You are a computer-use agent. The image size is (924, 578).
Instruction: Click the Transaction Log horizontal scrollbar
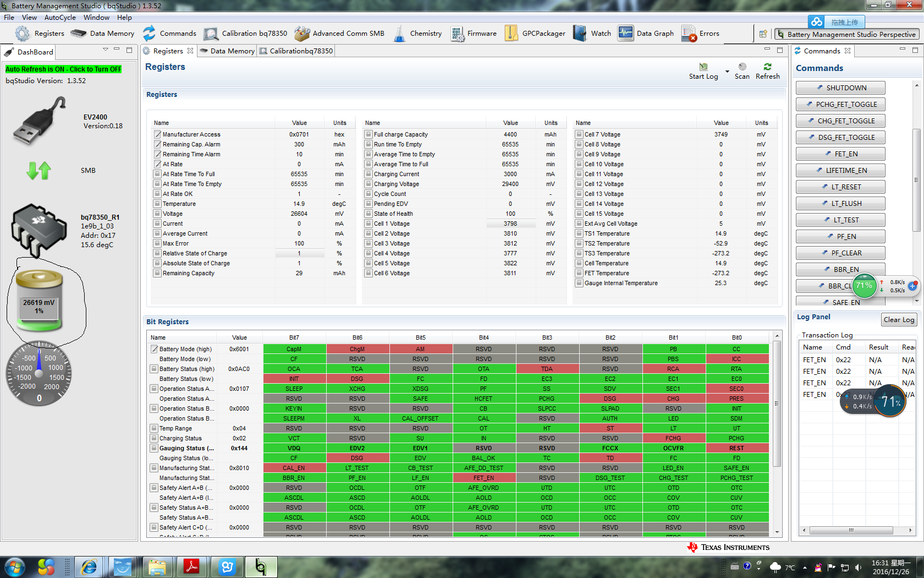[x=851, y=531]
